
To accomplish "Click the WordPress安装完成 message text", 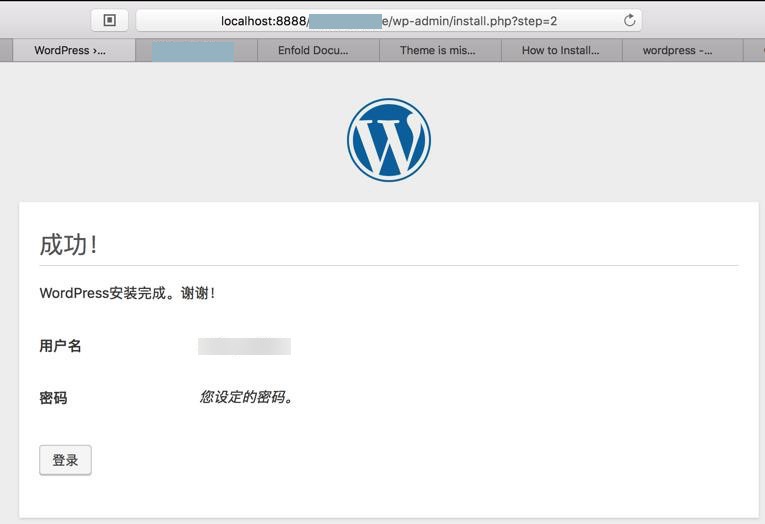I will click(127, 293).
